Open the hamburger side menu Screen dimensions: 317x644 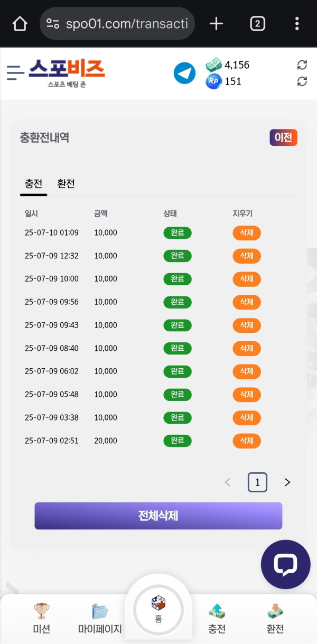[x=15, y=72]
